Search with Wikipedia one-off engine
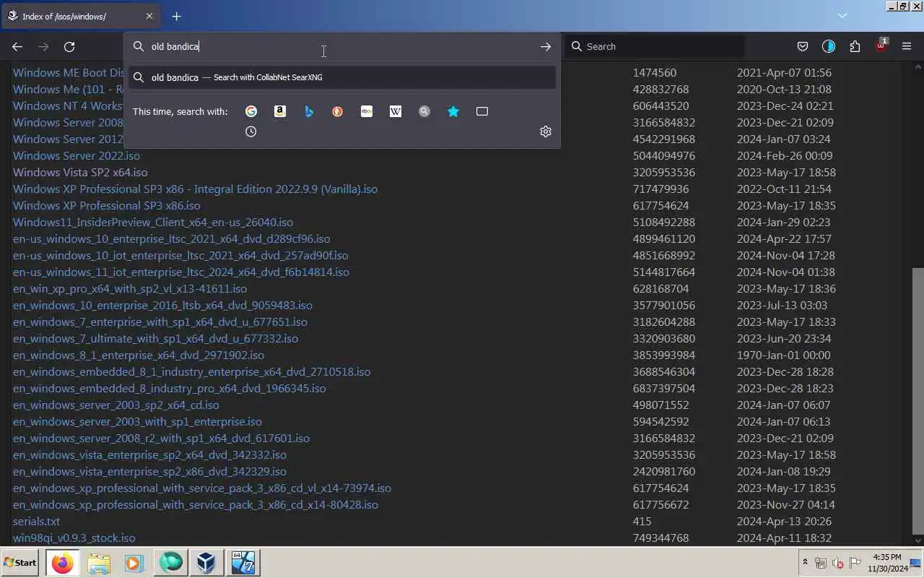The image size is (924, 578). click(396, 111)
